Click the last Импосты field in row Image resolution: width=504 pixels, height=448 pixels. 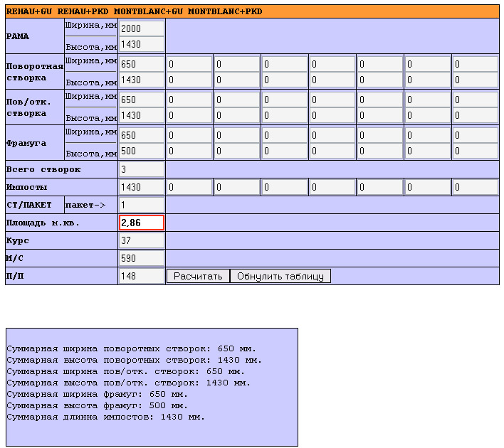(475, 187)
